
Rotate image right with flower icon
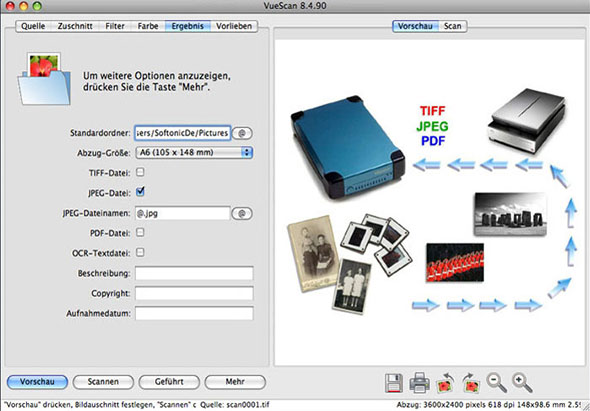(471, 383)
